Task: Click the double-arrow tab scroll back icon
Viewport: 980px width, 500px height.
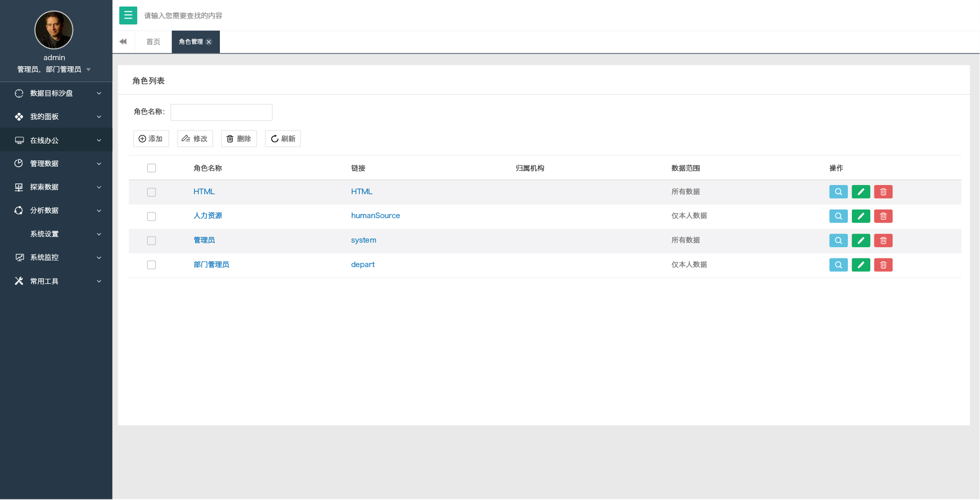Action: (123, 42)
